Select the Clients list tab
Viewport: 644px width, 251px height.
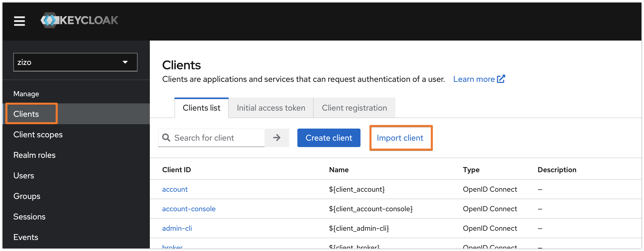click(x=201, y=108)
